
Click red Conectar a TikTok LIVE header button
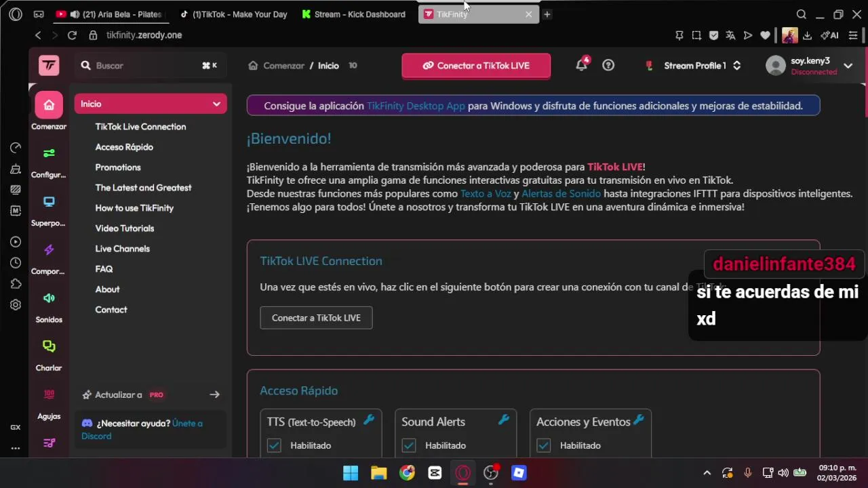(476, 66)
